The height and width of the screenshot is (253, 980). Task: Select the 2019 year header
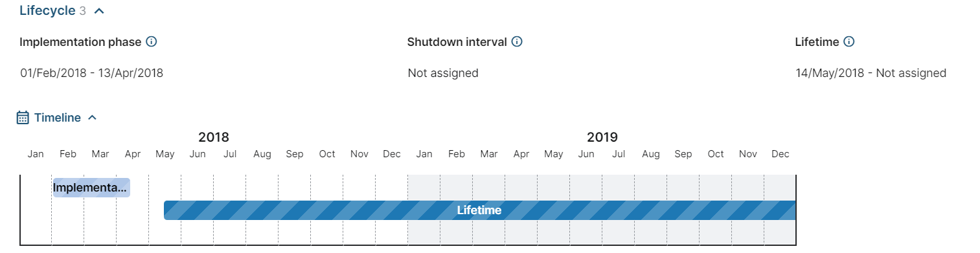(602, 137)
